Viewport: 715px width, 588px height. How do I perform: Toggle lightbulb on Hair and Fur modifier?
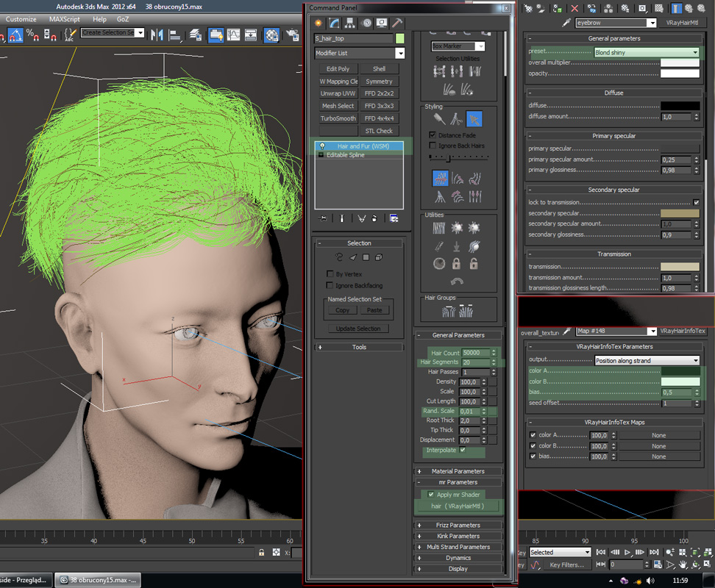tap(322, 146)
